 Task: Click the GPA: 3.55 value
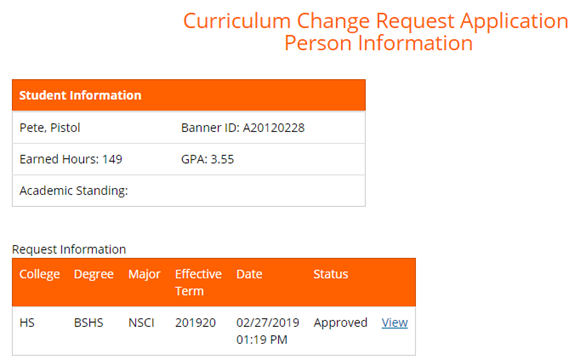pyautogui.click(x=208, y=159)
